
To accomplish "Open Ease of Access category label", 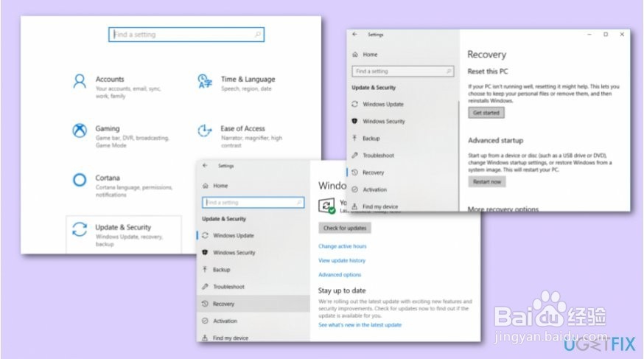I will pos(242,128).
